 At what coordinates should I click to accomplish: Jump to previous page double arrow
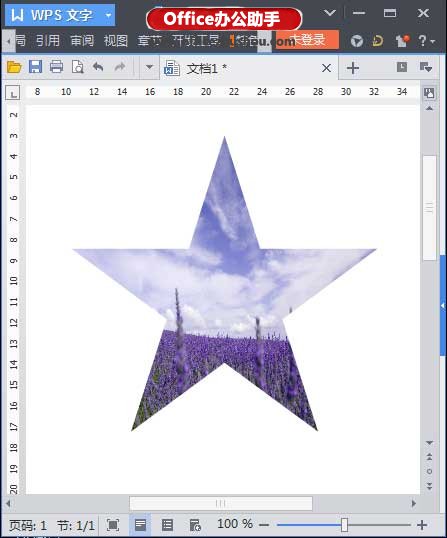(429, 457)
